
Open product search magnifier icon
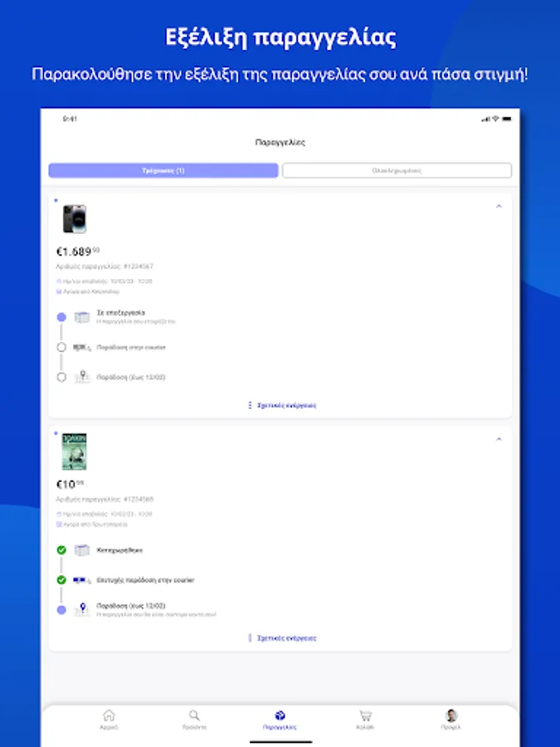coord(194,715)
